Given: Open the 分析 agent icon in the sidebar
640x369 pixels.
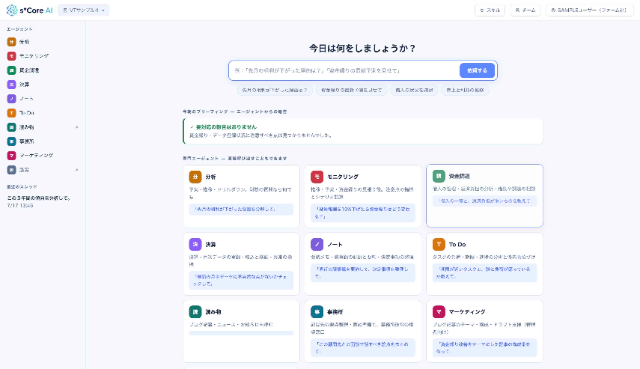Looking at the screenshot, I should (11, 42).
